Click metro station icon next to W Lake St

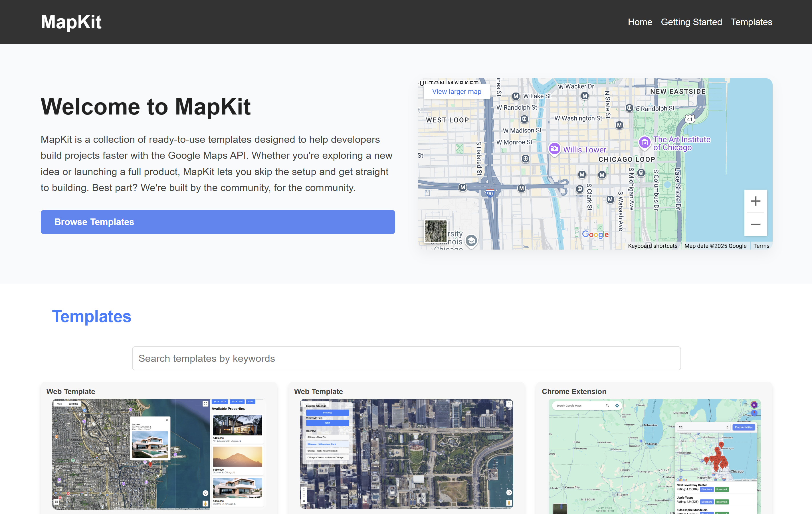pyautogui.click(x=516, y=96)
